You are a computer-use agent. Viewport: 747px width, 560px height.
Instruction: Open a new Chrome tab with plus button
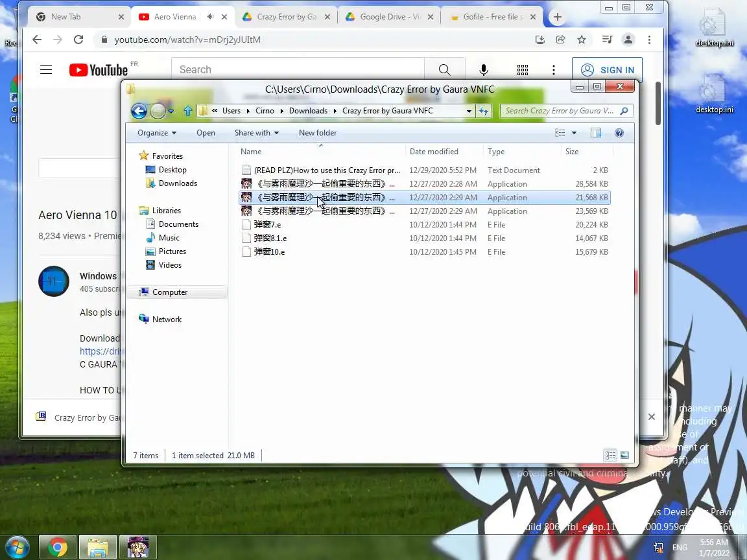coord(557,17)
